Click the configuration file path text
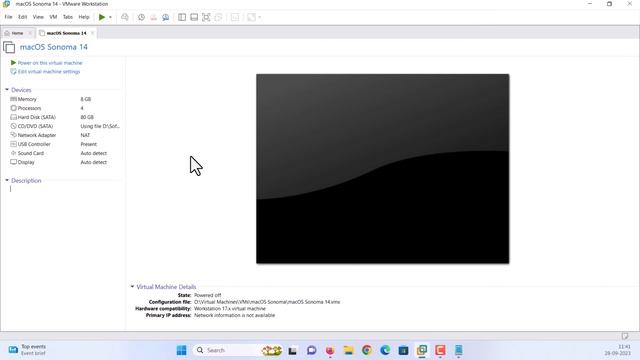The height and width of the screenshot is (360, 640). click(x=267, y=302)
